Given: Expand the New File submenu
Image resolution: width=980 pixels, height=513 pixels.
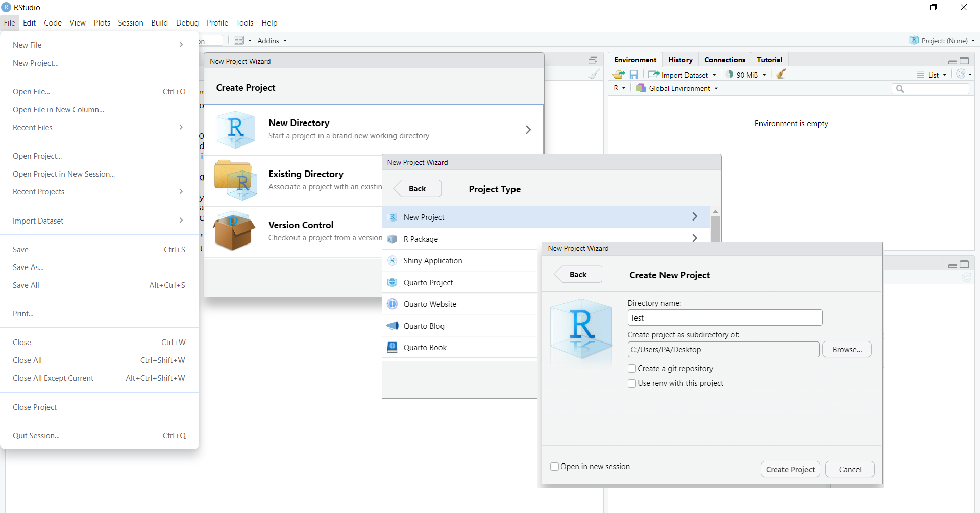Looking at the screenshot, I should tap(99, 45).
